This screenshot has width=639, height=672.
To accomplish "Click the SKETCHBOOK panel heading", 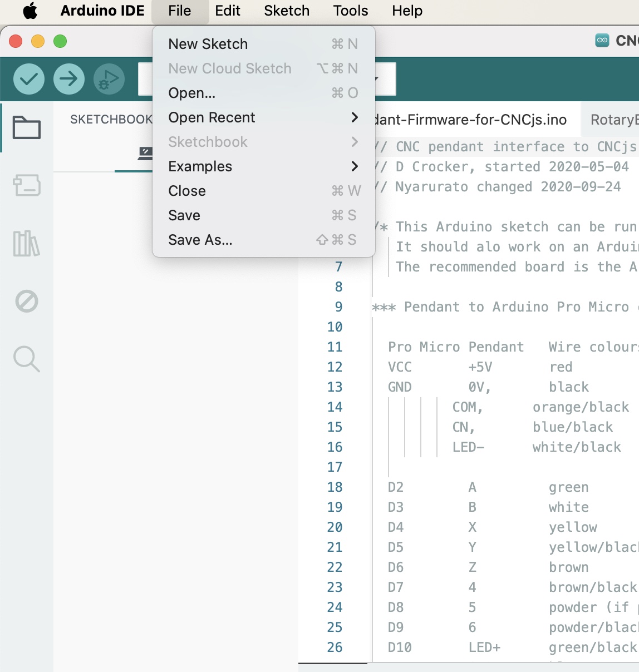I will [111, 119].
